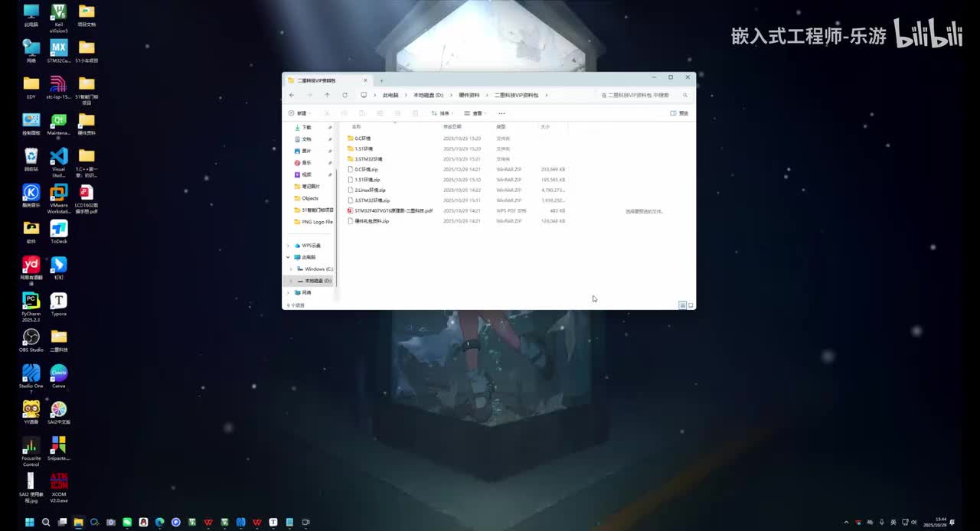980x531 pixels.
Task: Open XCOM V2.0.exe desktop icon
Action: click(59, 487)
